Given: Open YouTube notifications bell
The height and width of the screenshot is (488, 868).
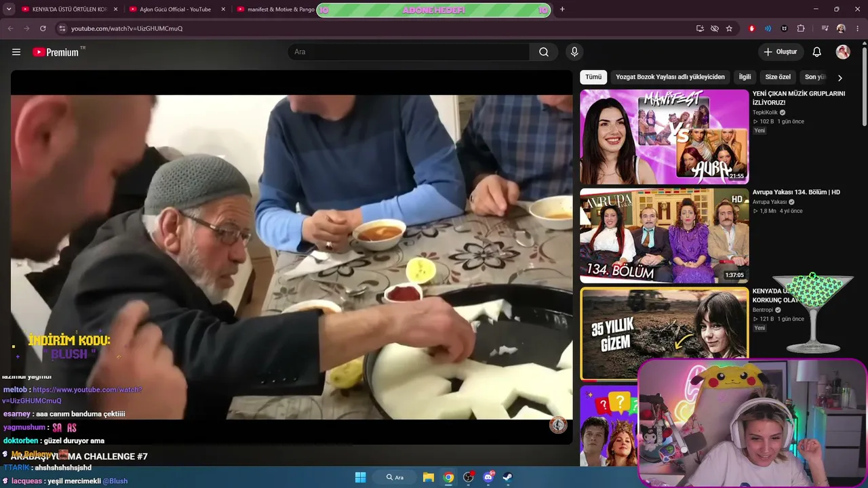Looking at the screenshot, I should (817, 52).
